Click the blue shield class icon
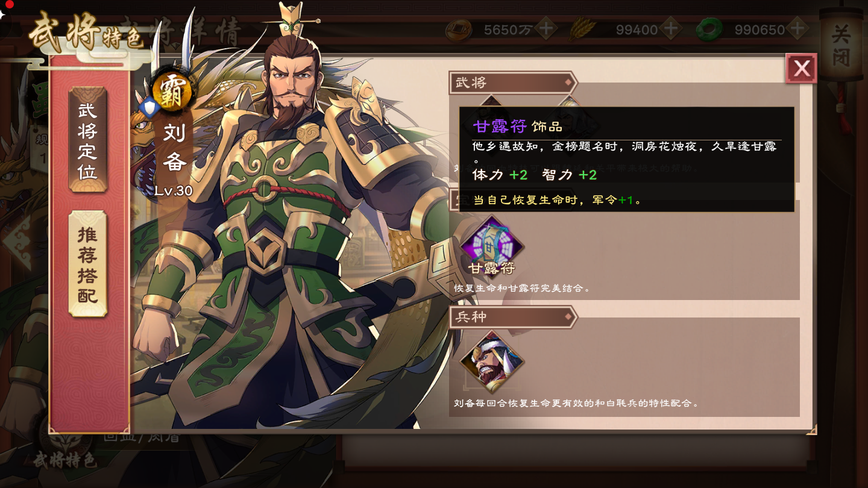868x488 pixels. pos(149,108)
